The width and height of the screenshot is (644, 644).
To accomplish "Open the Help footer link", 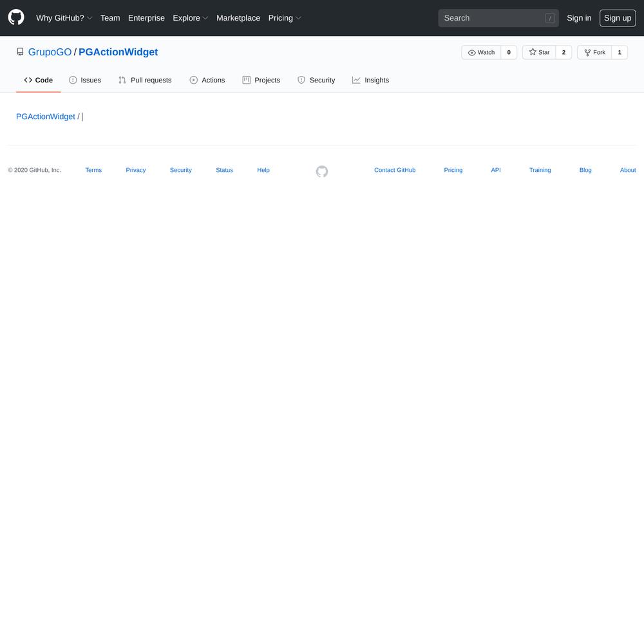I will coord(263,170).
